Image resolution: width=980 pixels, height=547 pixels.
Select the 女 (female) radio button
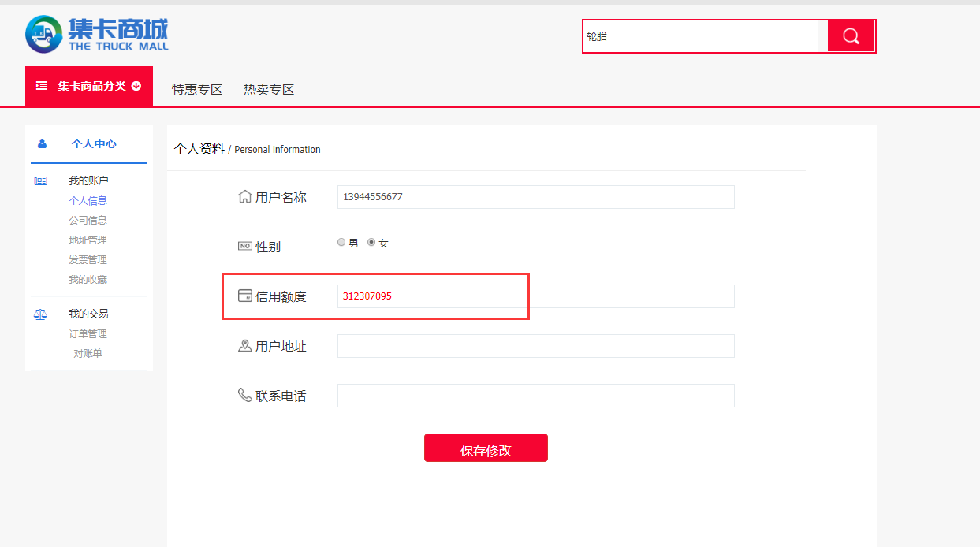pyautogui.click(x=371, y=243)
